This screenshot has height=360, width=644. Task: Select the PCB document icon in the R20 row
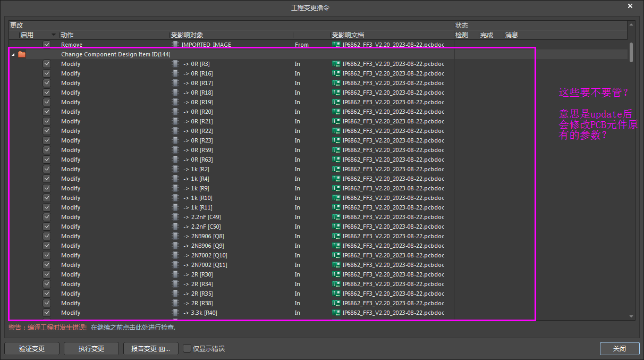[336, 112]
